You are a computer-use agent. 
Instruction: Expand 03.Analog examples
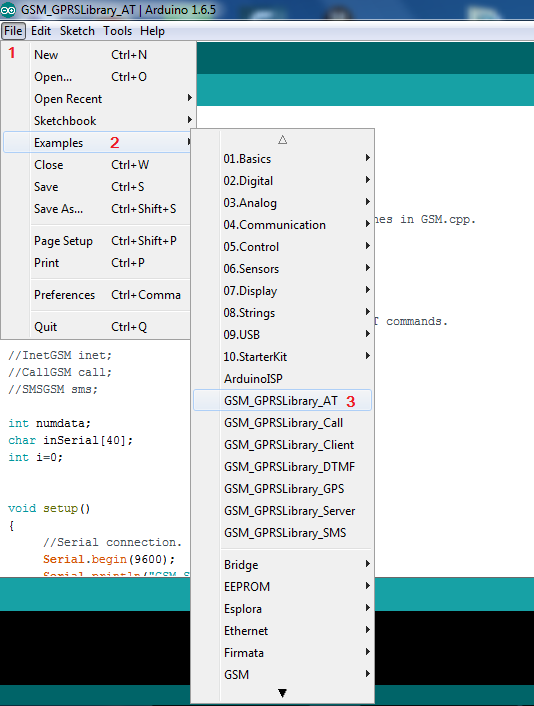click(x=282, y=203)
